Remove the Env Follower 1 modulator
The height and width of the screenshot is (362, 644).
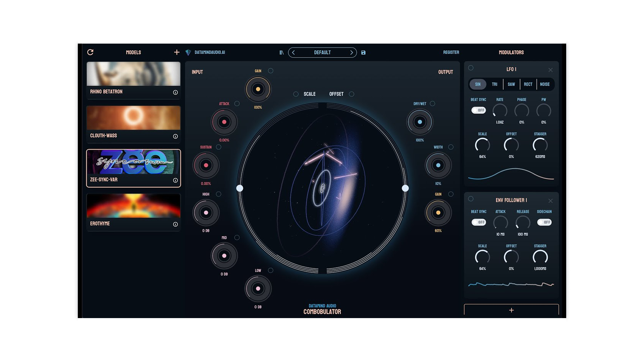tap(550, 201)
